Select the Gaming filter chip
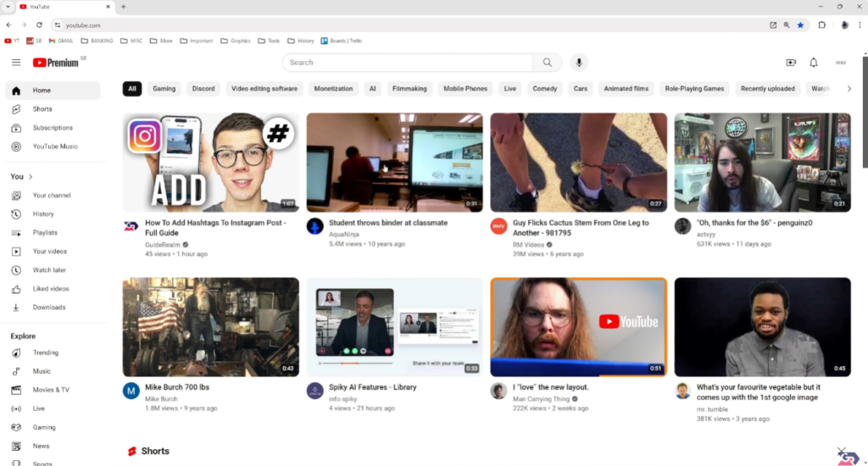This screenshot has height=466, width=868. click(x=164, y=89)
